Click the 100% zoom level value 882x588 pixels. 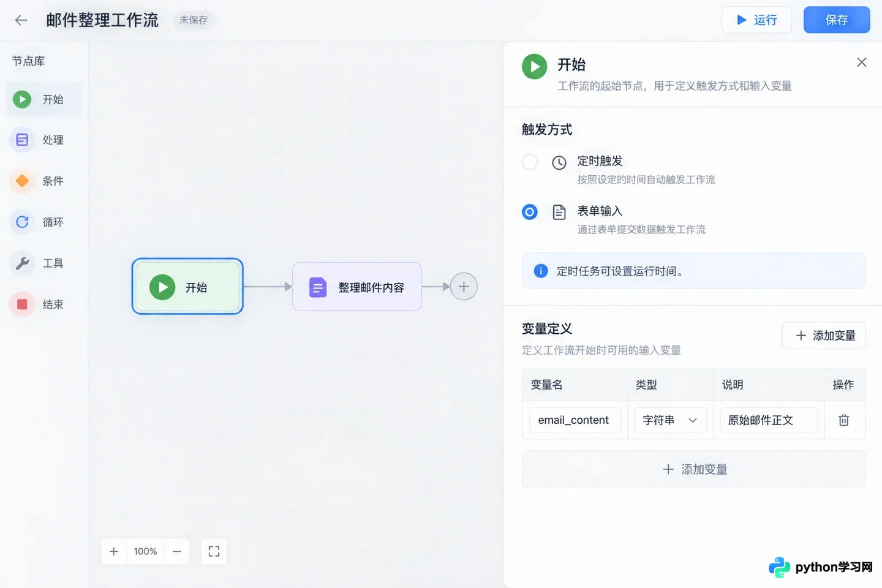(146, 551)
